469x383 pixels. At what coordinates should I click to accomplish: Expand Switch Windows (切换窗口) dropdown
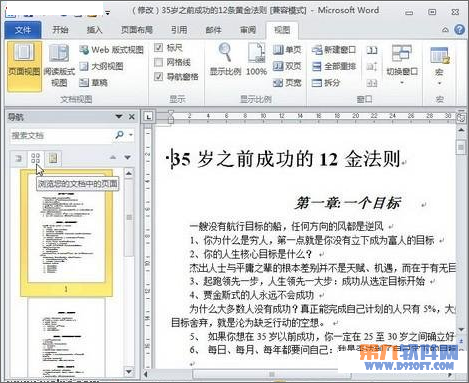[402, 82]
